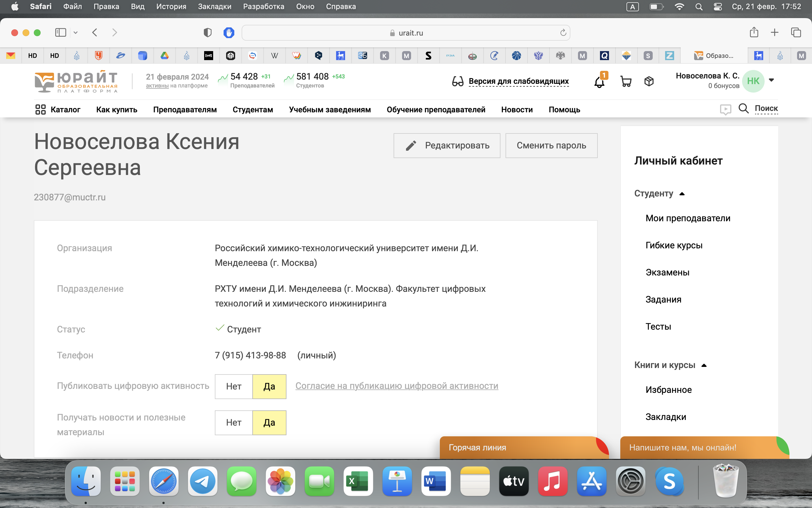Open Задания in sidebar
Image resolution: width=812 pixels, height=508 pixels.
click(x=663, y=299)
